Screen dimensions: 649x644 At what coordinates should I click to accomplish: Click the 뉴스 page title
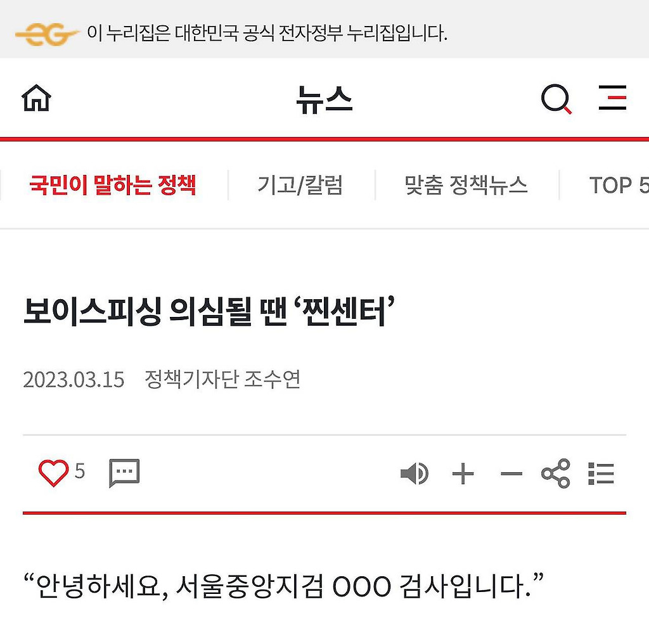point(324,100)
